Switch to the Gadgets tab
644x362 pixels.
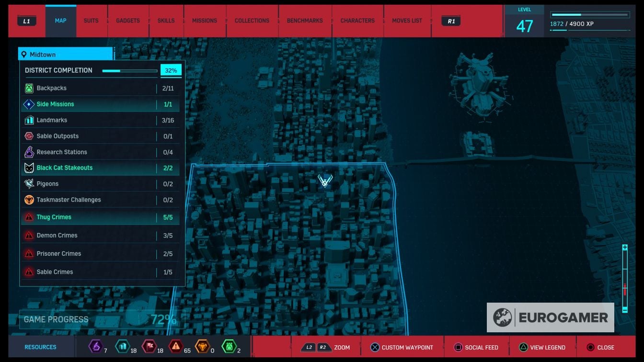click(x=128, y=21)
